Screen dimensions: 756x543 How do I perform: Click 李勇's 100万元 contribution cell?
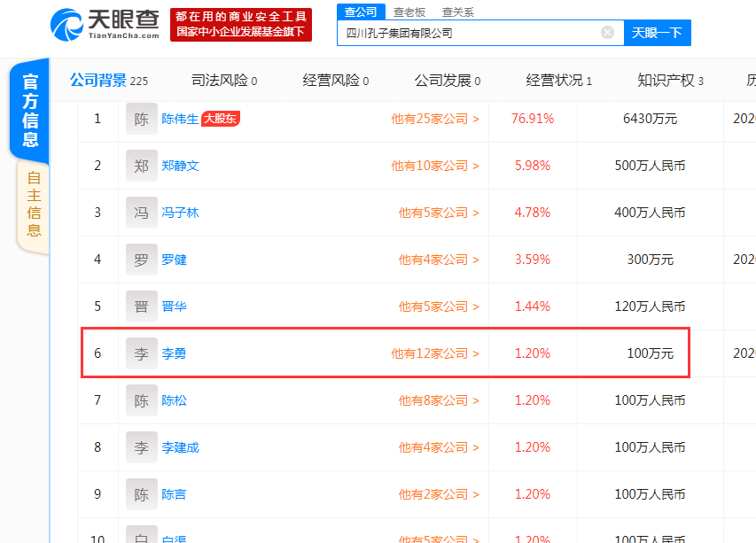[650, 353]
